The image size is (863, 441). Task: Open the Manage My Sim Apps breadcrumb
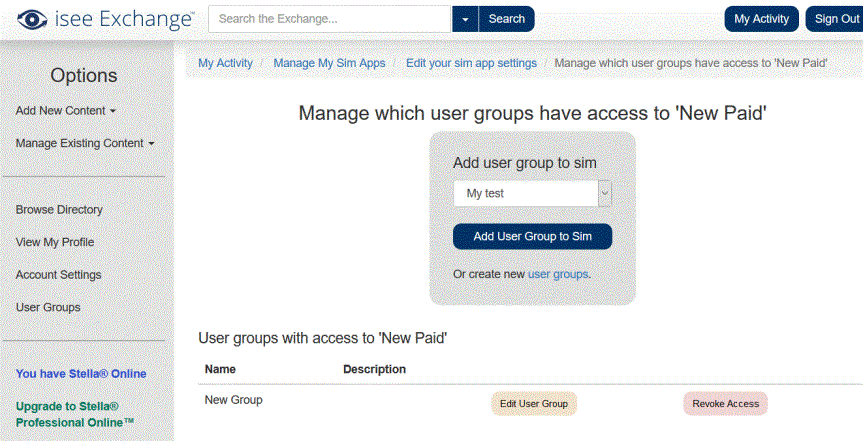(x=329, y=63)
